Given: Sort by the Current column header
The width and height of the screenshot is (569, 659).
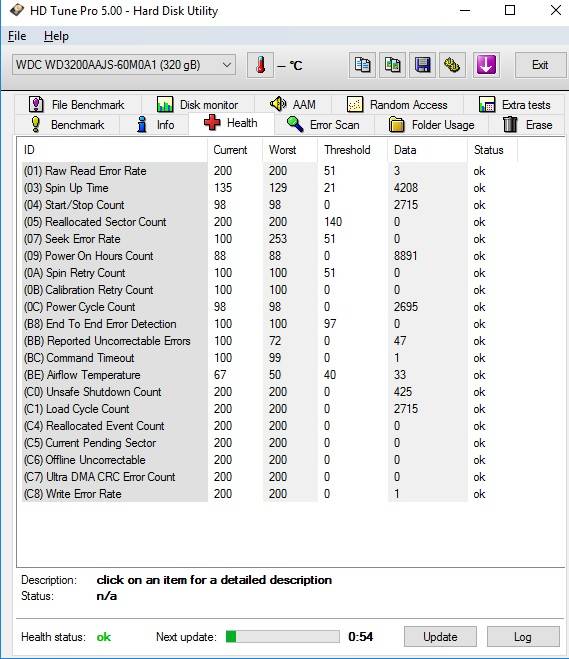Looking at the screenshot, I should 235,150.
